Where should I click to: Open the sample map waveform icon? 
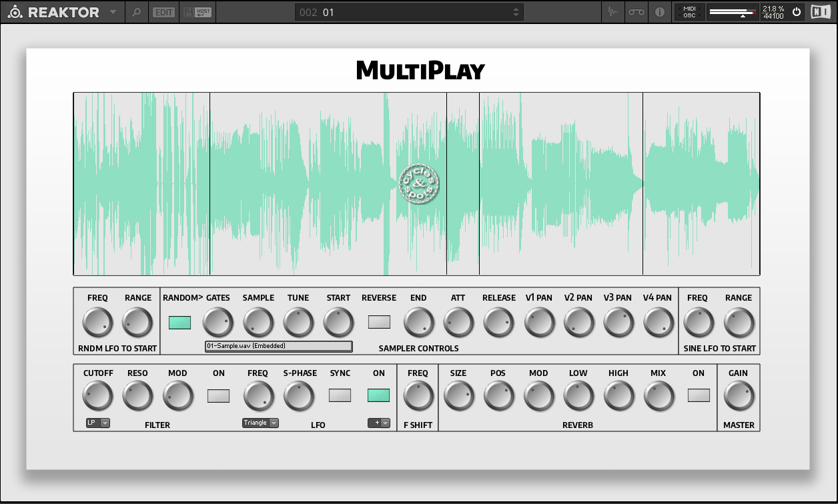[614, 12]
